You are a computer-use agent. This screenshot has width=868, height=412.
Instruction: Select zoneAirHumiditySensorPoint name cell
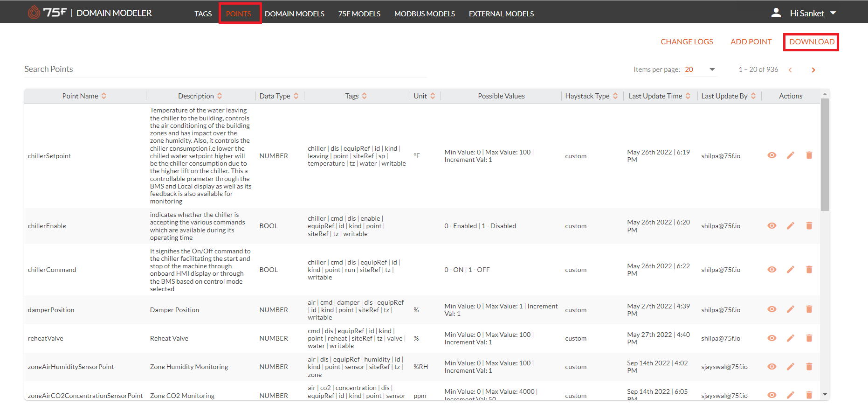[x=71, y=367]
